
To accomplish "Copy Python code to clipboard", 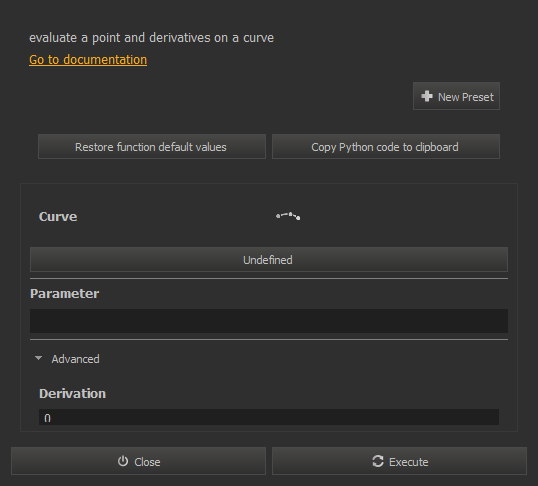I will [x=386, y=147].
